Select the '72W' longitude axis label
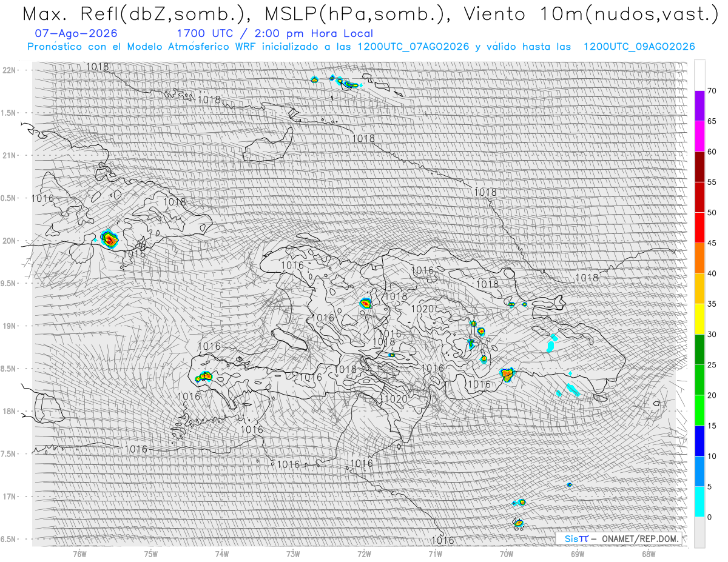 [x=364, y=554]
